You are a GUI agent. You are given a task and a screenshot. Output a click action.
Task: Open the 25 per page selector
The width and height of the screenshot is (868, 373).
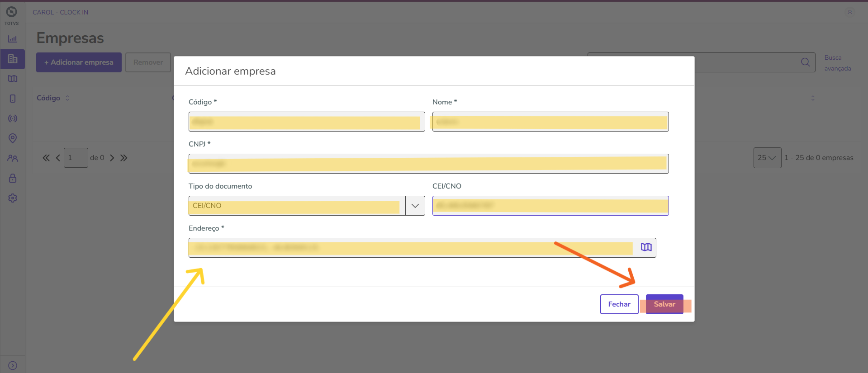point(767,158)
